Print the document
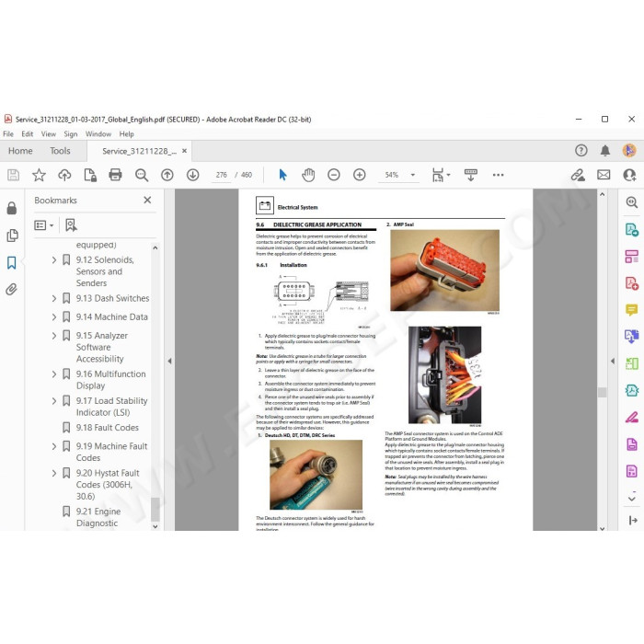The height and width of the screenshot is (644, 644). [x=115, y=175]
